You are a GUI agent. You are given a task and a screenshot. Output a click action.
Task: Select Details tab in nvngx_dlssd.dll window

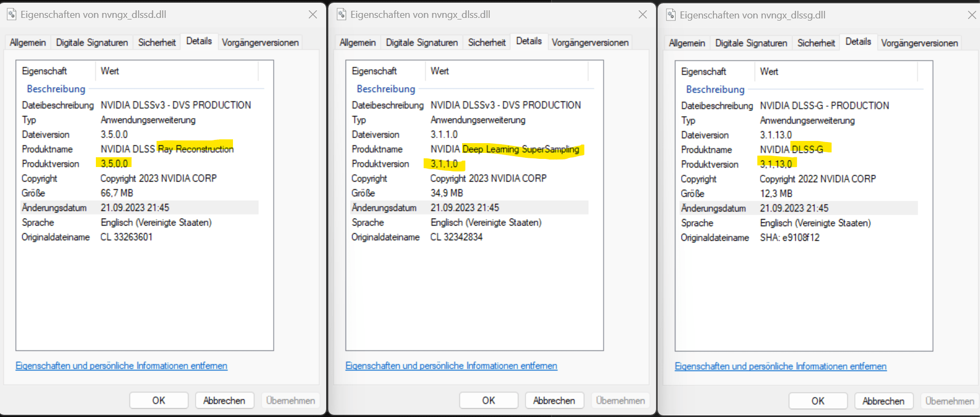[x=199, y=41]
